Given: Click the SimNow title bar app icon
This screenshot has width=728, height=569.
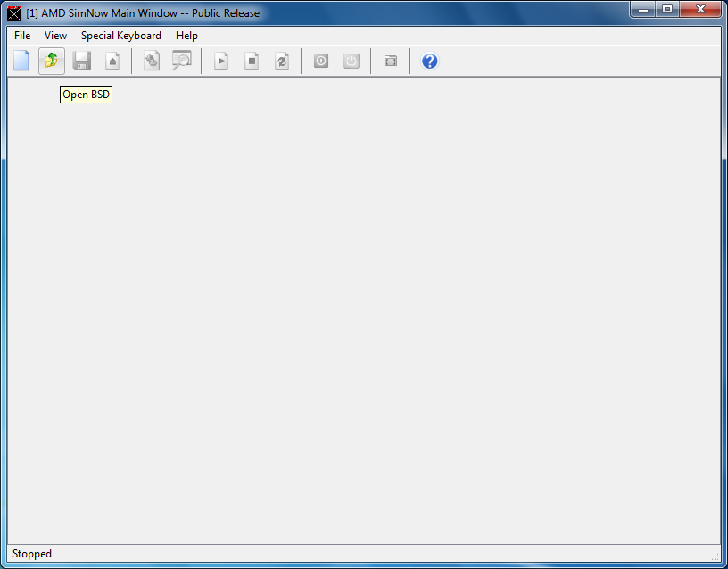Looking at the screenshot, I should coord(14,13).
